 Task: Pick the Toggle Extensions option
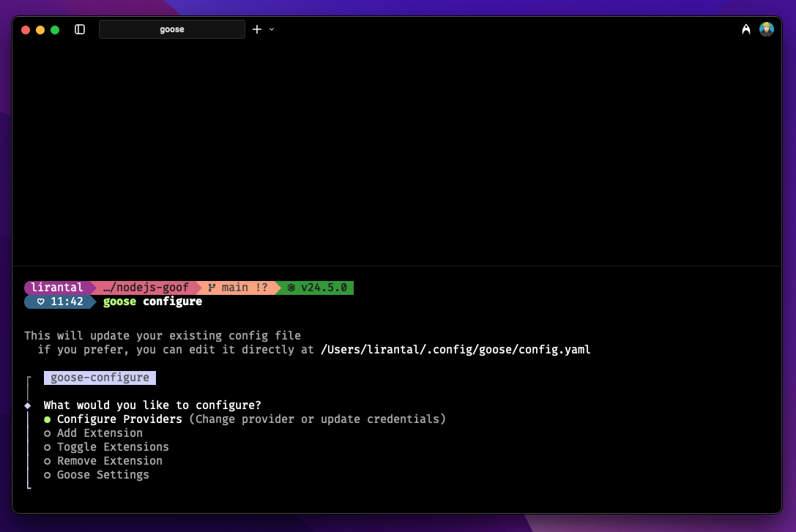point(113,447)
